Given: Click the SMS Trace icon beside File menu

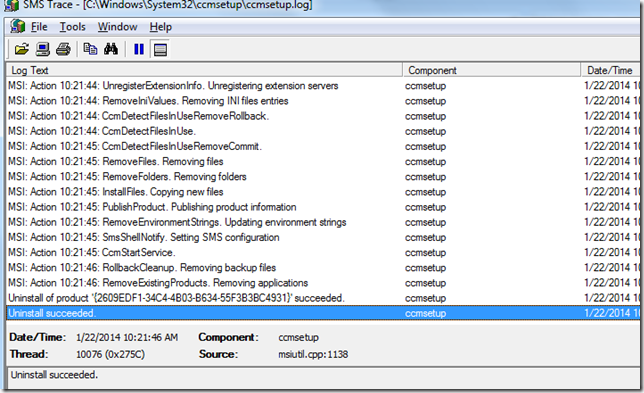Looking at the screenshot, I should point(17,27).
